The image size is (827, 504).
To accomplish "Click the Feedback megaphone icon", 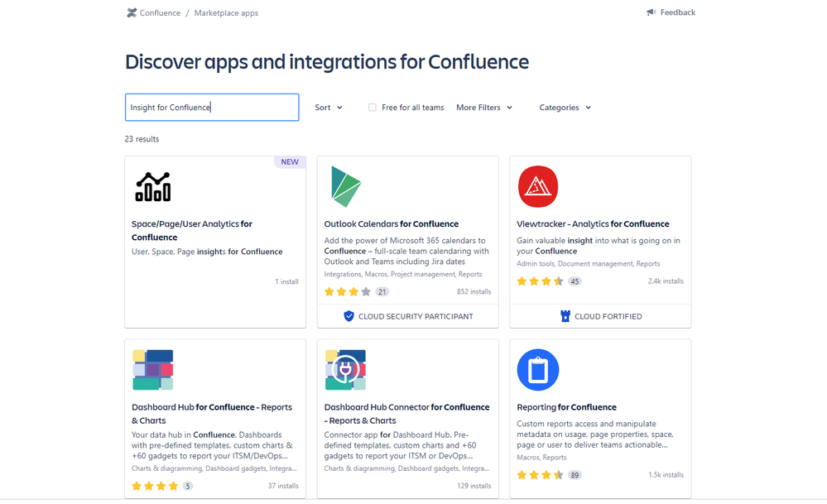I will click(x=652, y=12).
